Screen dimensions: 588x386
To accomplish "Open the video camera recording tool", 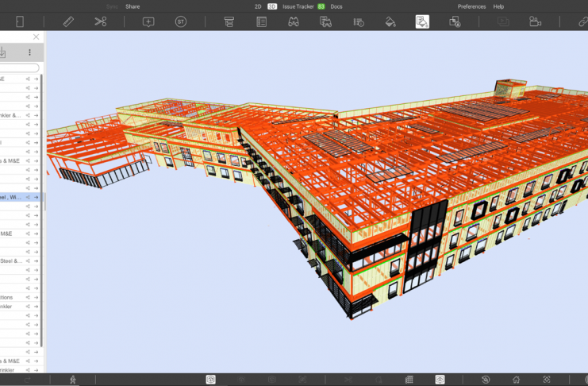I will coord(535,21).
